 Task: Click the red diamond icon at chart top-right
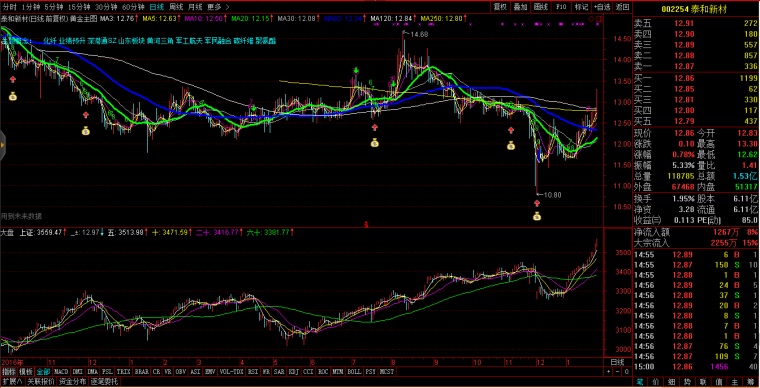pyautogui.click(x=591, y=19)
